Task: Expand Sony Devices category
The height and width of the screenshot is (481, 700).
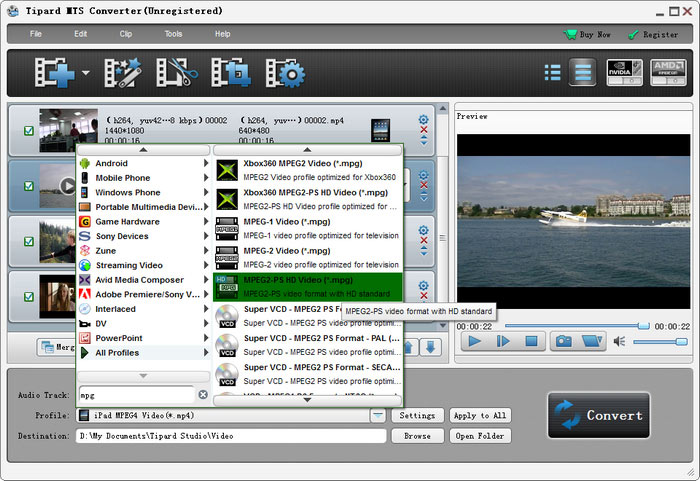Action: point(144,236)
